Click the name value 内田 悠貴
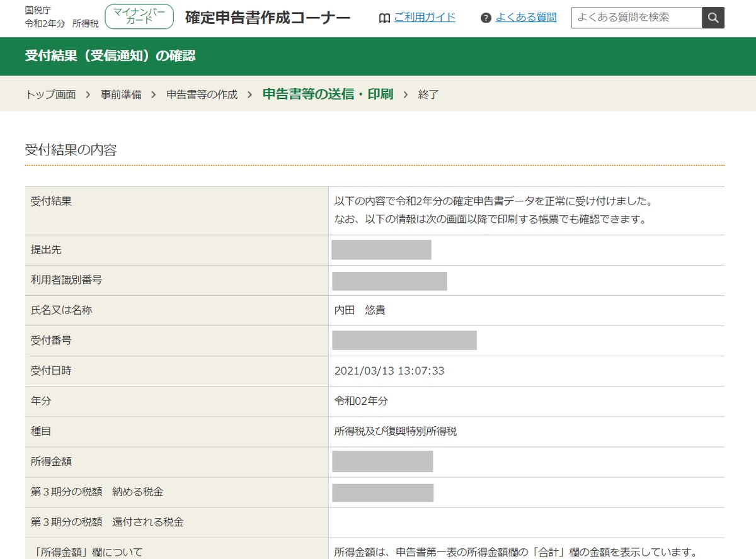The height and width of the screenshot is (559, 756). (360, 310)
